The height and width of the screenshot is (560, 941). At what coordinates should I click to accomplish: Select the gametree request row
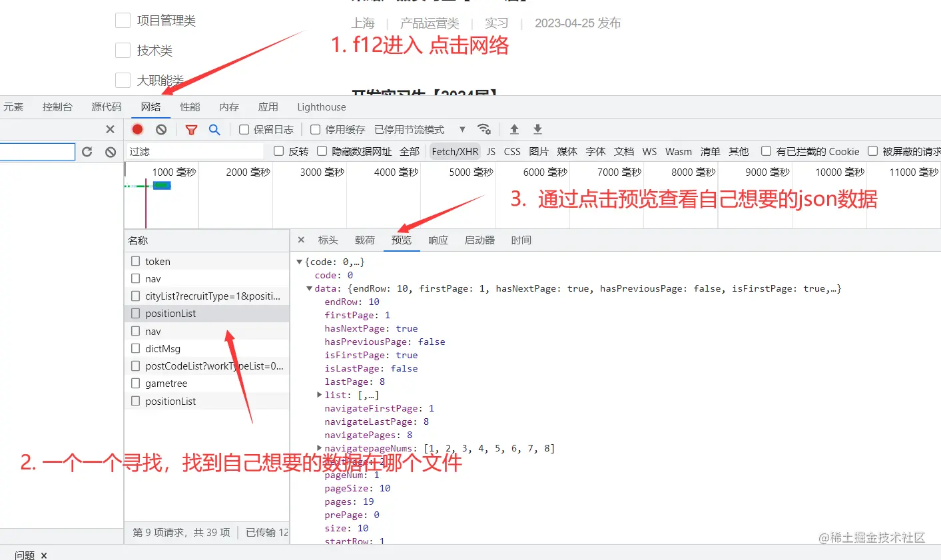tap(206, 383)
